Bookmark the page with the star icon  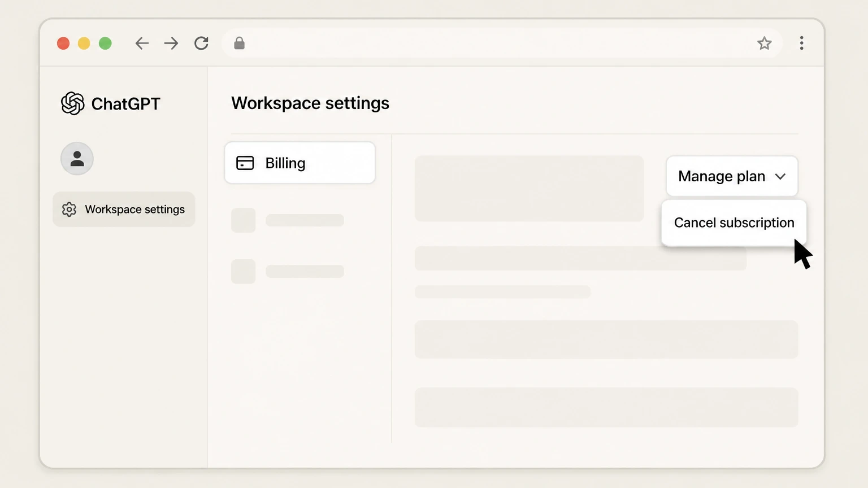tap(764, 43)
